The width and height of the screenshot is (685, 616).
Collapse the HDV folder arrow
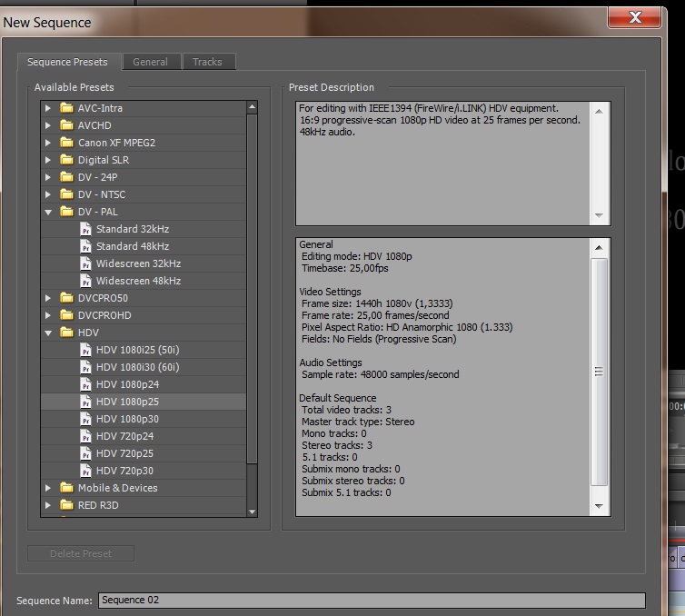(x=48, y=333)
